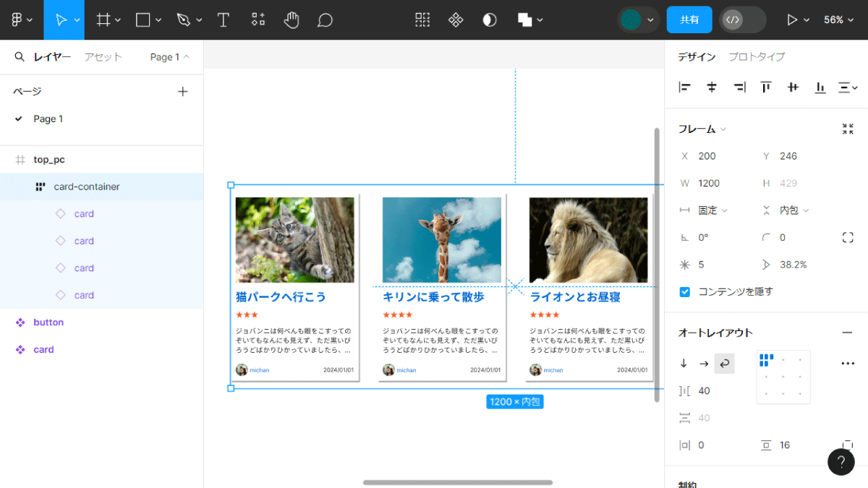Click the 猫パークへ行こう card thumbnail
The image size is (868, 488).
(x=294, y=240)
